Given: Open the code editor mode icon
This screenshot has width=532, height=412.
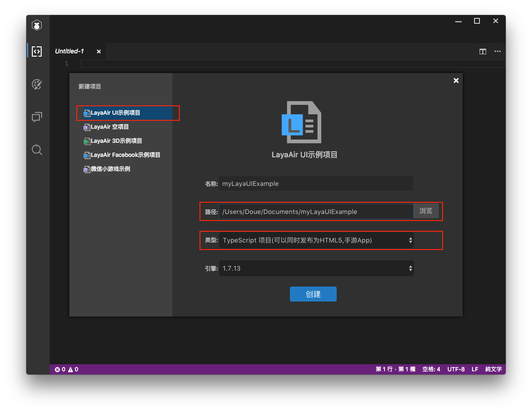Looking at the screenshot, I should (37, 51).
